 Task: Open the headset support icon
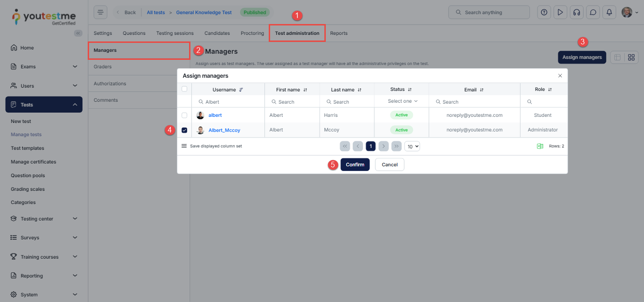point(576,12)
